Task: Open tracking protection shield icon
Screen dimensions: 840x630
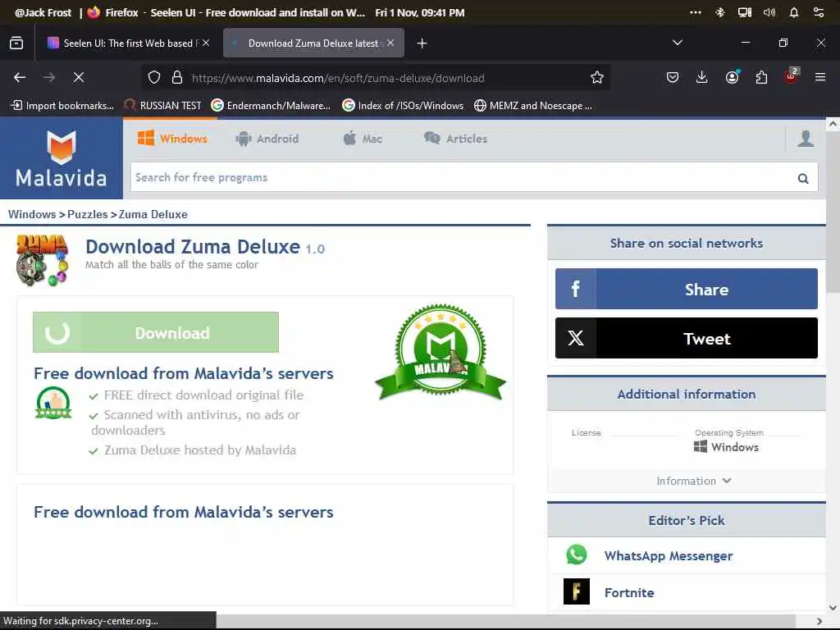Action: click(x=154, y=78)
